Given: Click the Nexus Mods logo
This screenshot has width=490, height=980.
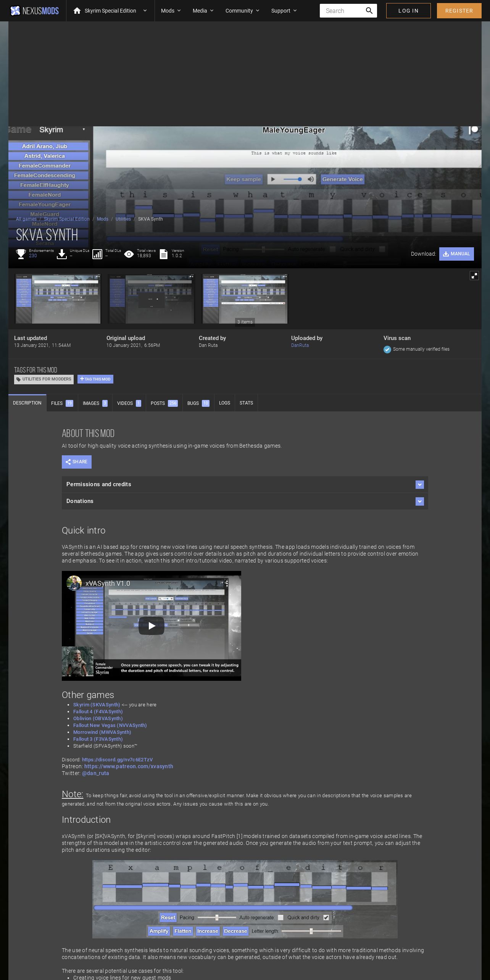Looking at the screenshot, I should pyautogui.click(x=34, y=11).
